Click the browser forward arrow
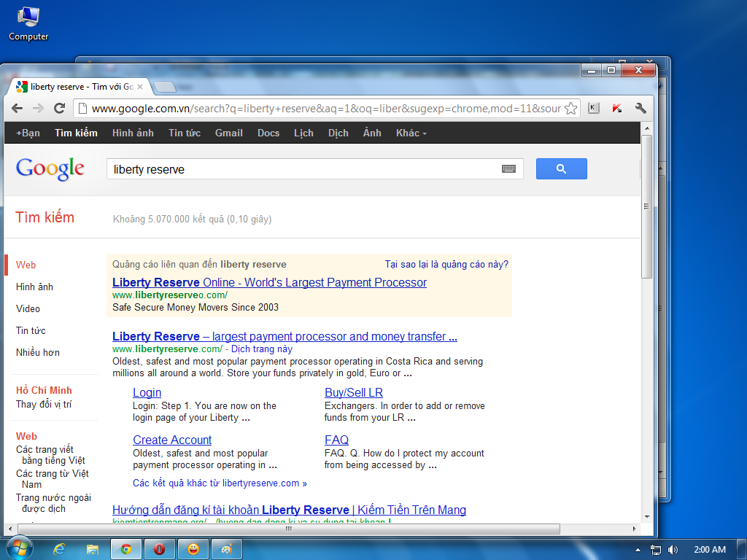 (x=38, y=108)
